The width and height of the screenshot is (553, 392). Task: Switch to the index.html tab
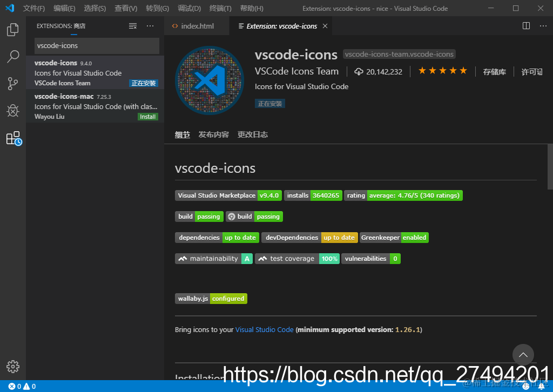[x=197, y=26]
